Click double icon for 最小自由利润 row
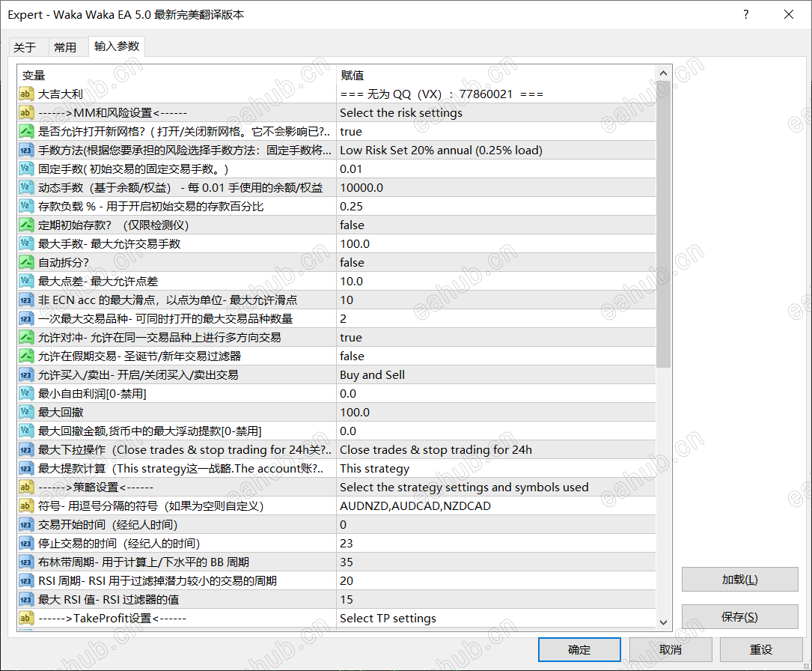Image resolution: width=812 pixels, height=671 pixels. [26, 393]
